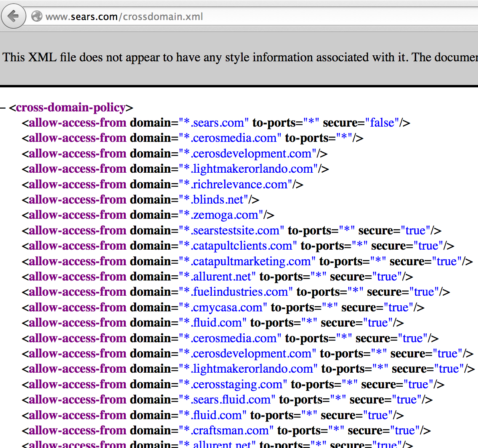Select the *.catapultclients.com domain value
478x448 pixels.
tap(238, 246)
